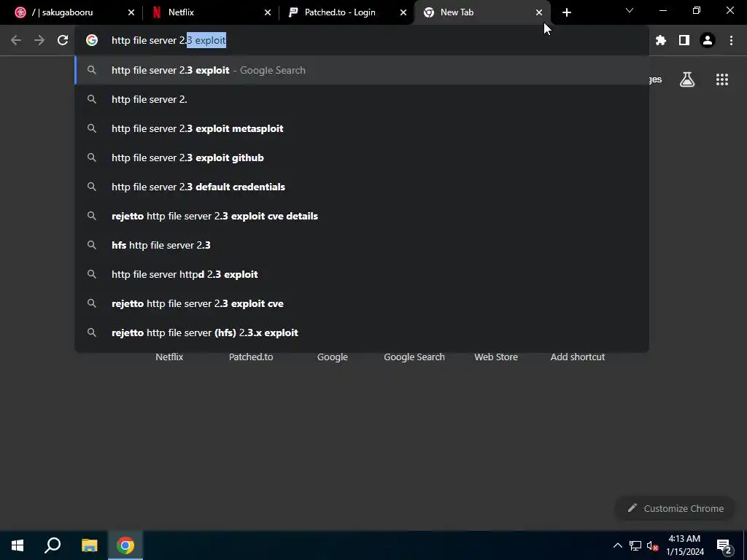Click search icon beside 'default credentials' suggestion
747x560 pixels.
[91, 187]
